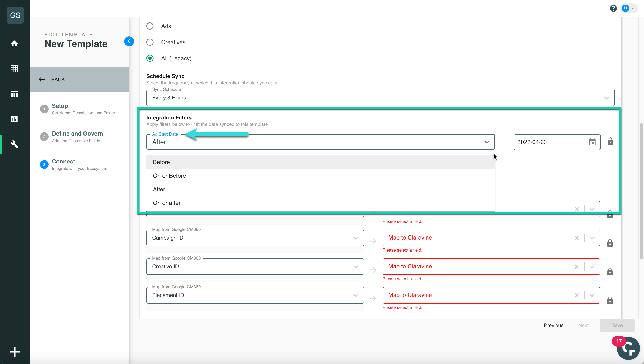Viewport: 644px width, 364px height.
Task: Select the grid apps icon in sidebar
Action: pos(14,69)
